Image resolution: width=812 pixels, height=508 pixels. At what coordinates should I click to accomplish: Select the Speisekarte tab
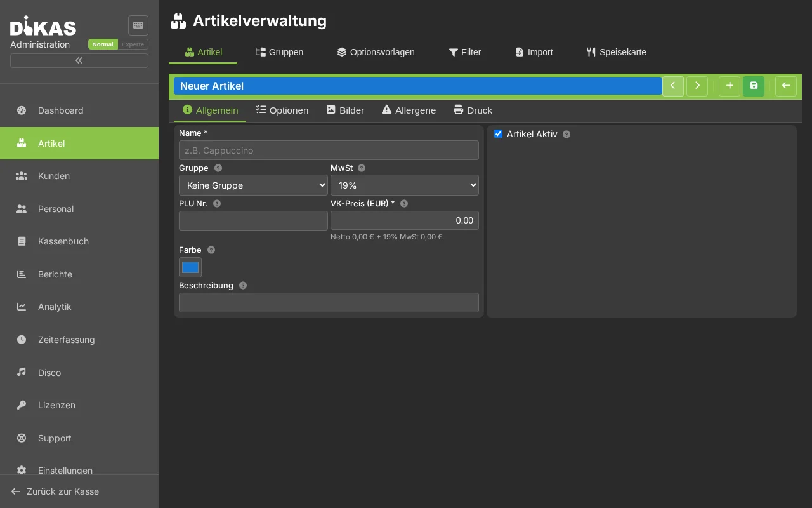617,52
